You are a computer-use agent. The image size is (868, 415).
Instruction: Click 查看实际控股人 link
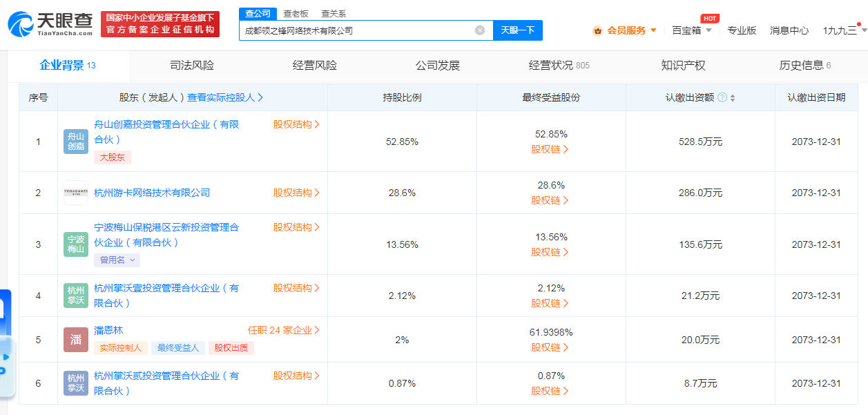pos(225,98)
